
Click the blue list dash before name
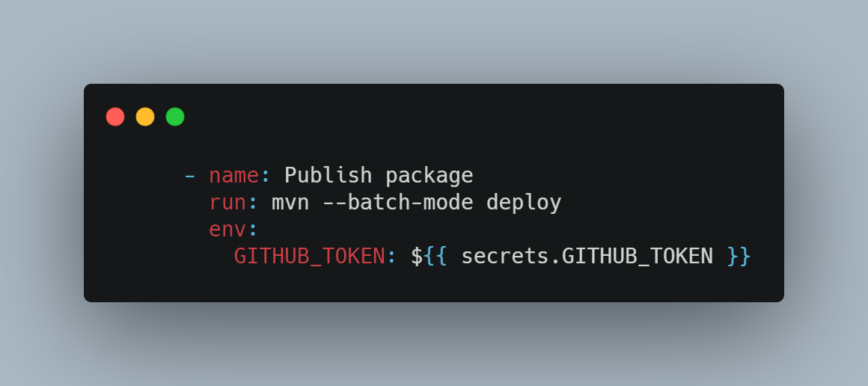(x=190, y=176)
